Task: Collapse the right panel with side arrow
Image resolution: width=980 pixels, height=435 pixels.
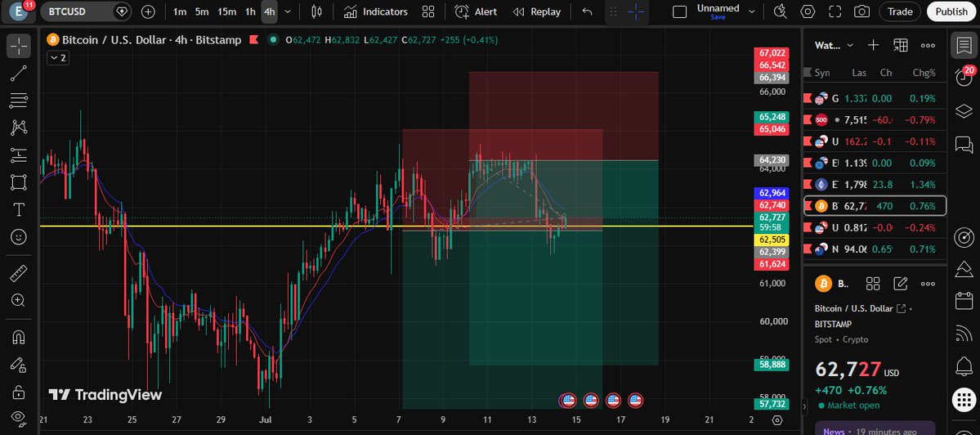Action: tap(804, 406)
